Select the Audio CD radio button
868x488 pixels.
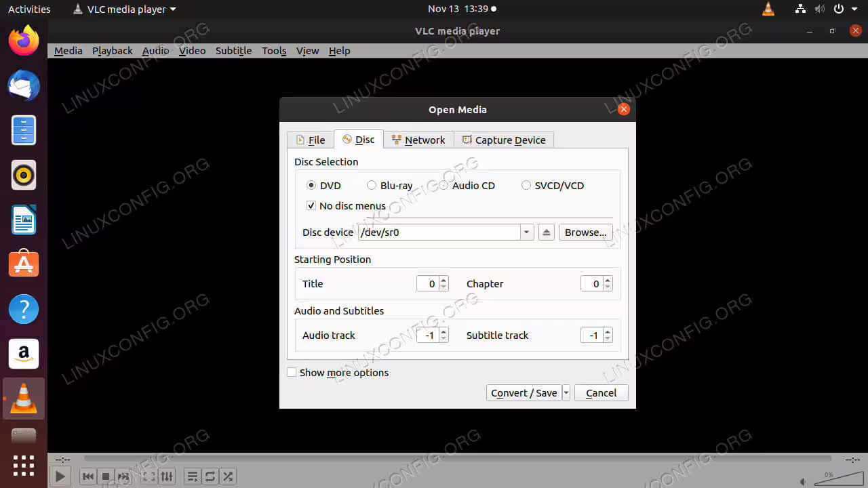coord(443,185)
